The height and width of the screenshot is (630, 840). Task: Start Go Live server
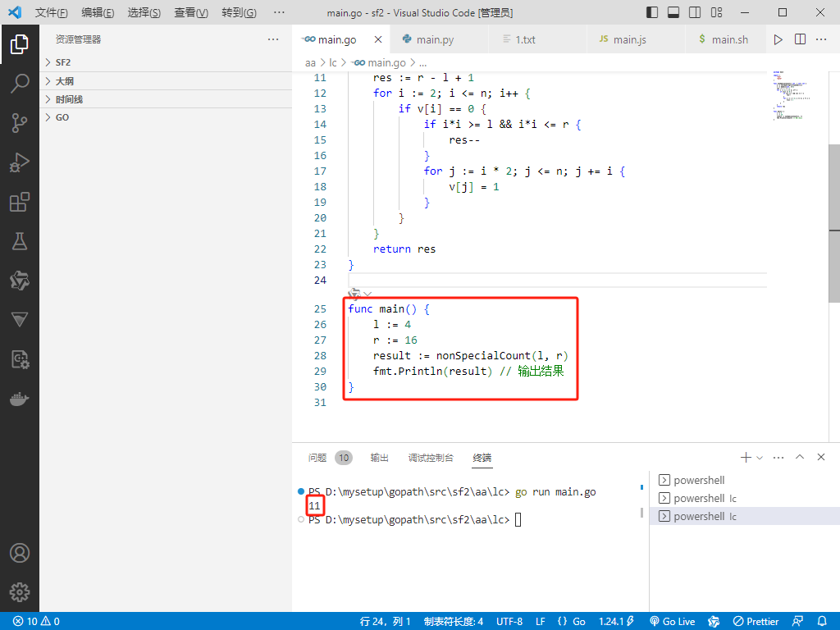pos(673,622)
